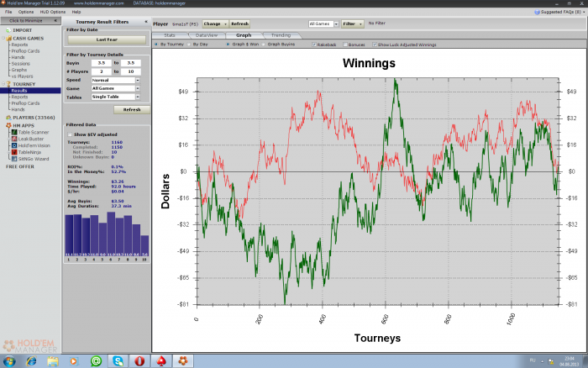The image size is (588, 368).
Task: Click the Last Year date filter button
Action: pyautogui.click(x=107, y=39)
